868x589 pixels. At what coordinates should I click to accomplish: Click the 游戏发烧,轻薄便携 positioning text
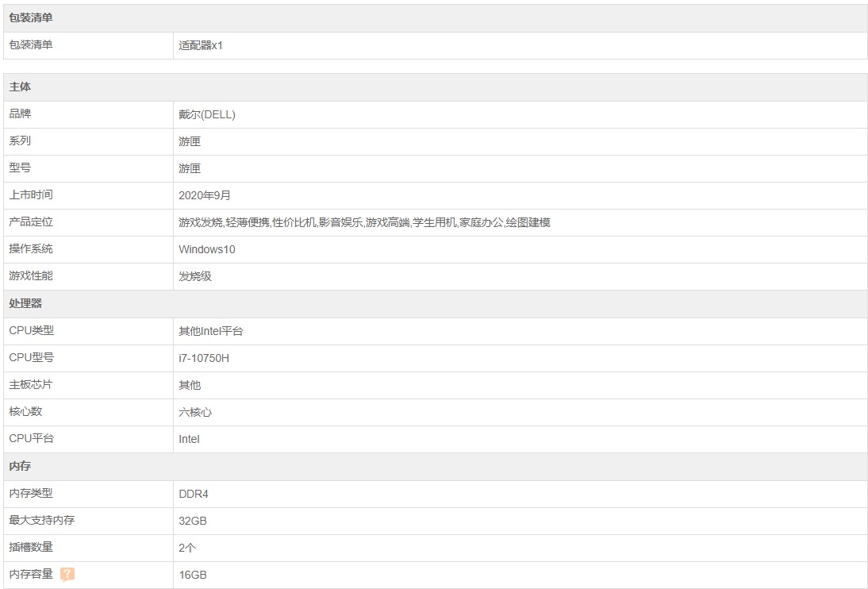(x=225, y=222)
